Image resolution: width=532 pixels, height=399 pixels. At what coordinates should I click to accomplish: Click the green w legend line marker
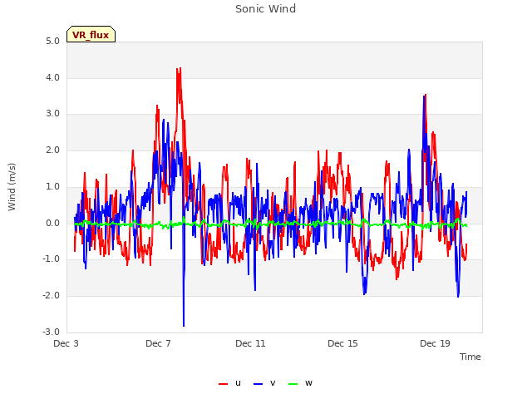click(293, 384)
